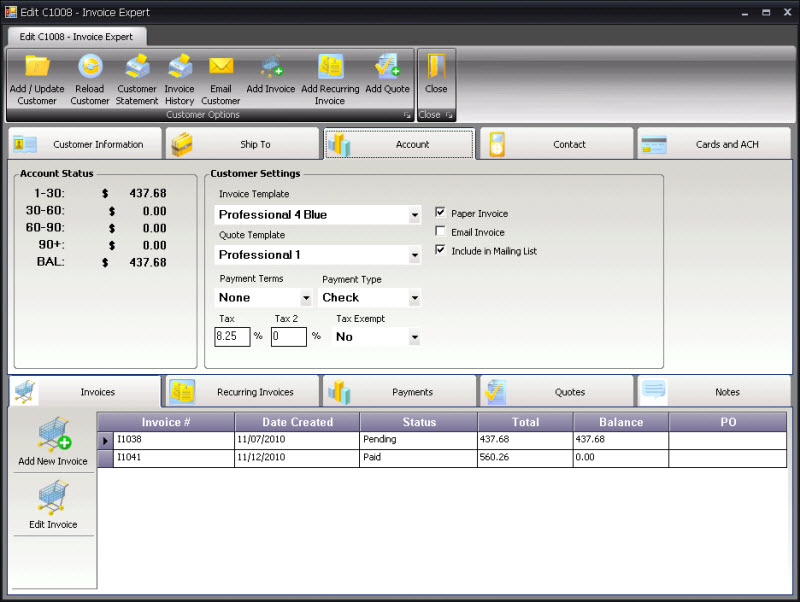Screen dimensions: 800x602
Task: Click the Customer Information tab icon
Action: [24, 144]
